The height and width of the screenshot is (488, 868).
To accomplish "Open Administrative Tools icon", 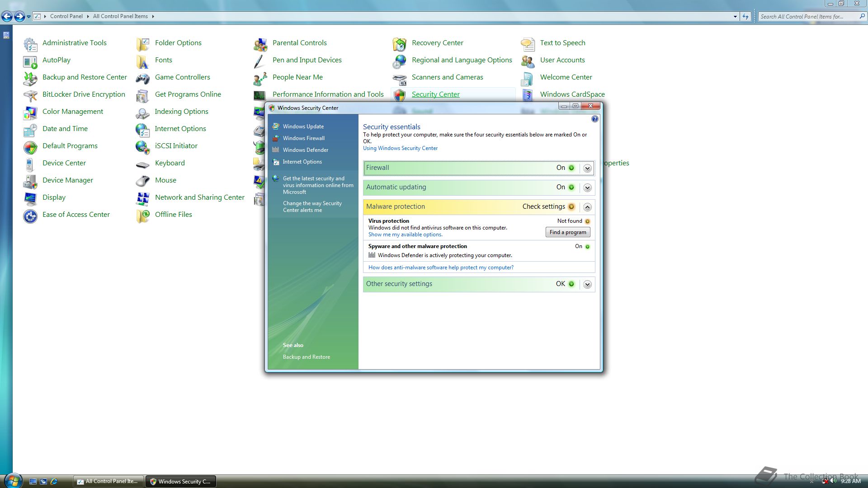I will (30, 44).
